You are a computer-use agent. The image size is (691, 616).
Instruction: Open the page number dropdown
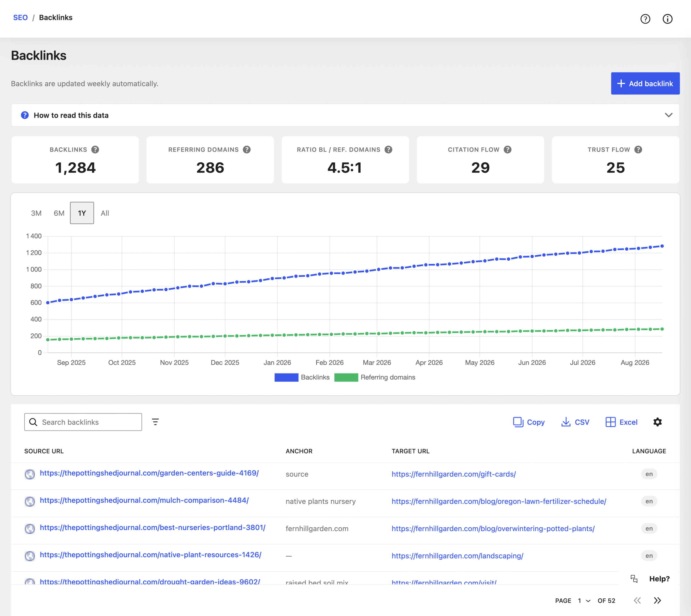(x=584, y=601)
